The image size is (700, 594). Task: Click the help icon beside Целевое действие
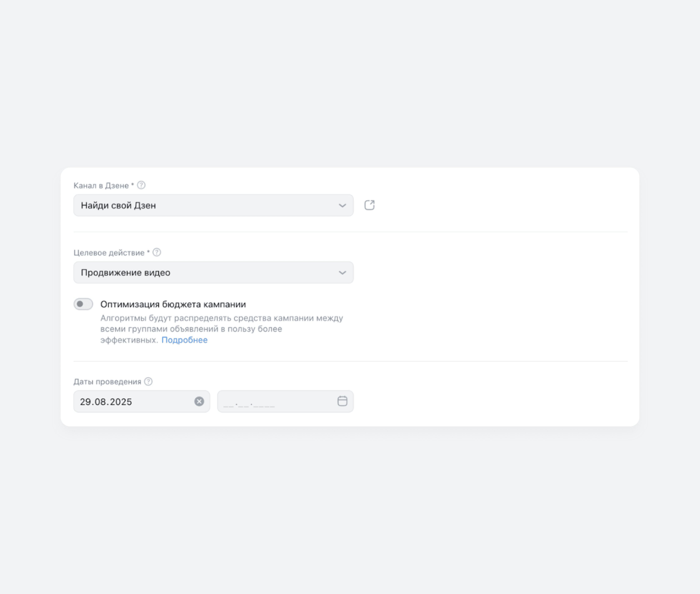click(157, 252)
